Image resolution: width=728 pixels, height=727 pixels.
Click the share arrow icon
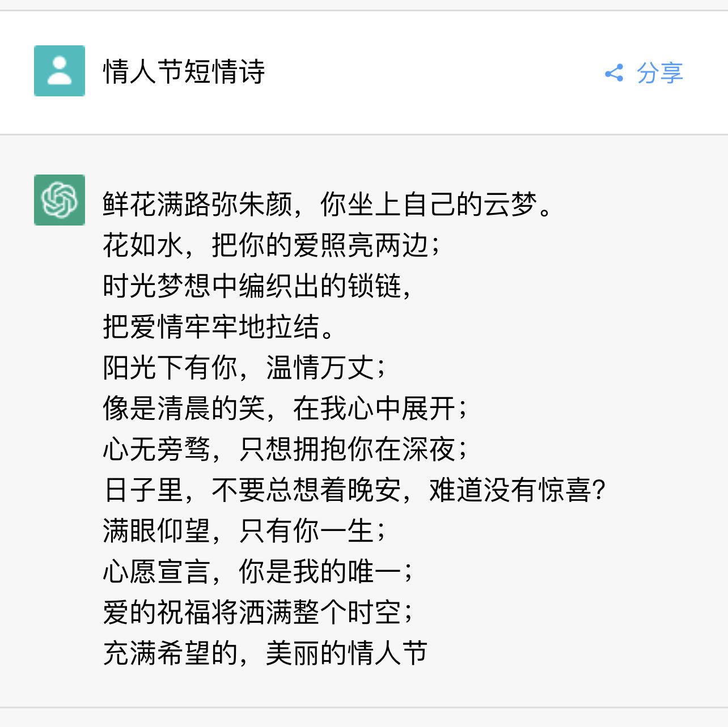coord(614,73)
